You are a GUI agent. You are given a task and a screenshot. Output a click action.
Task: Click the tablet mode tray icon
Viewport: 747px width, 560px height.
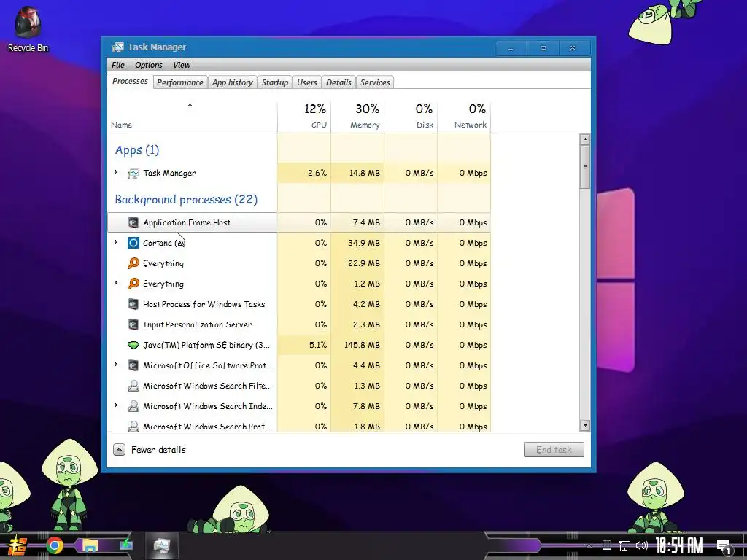(606, 545)
